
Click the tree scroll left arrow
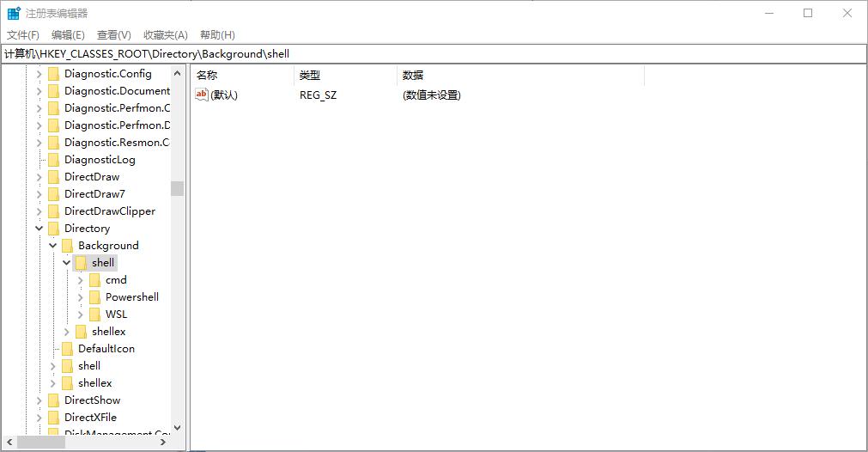[9, 442]
